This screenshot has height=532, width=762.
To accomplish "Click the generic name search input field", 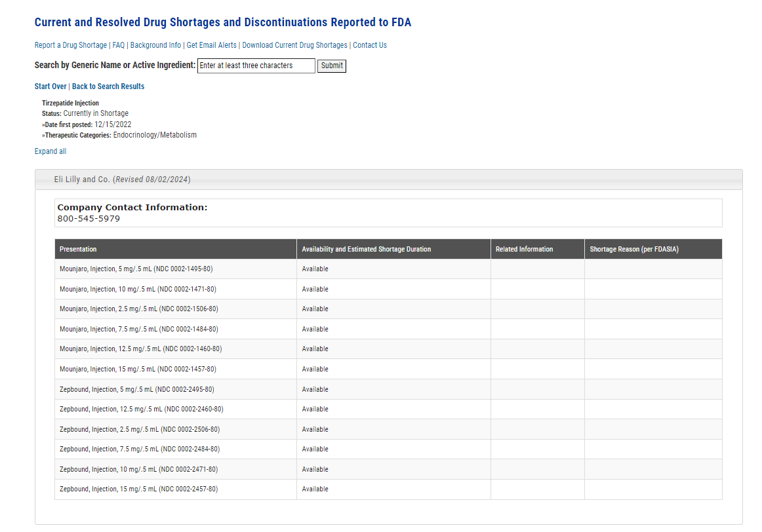I will click(256, 66).
